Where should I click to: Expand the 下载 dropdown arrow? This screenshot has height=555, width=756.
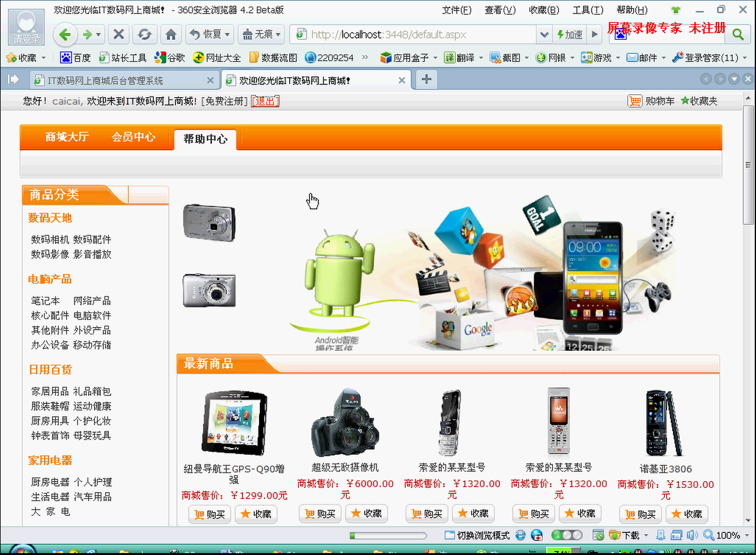click(x=645, y=536)
